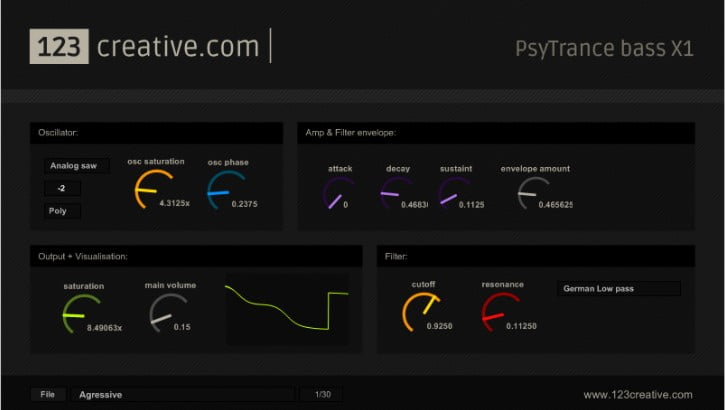Click the 8.49063x saturation value
The height and width of the screenshot is (410, 725).
click(x=104, y=328)
